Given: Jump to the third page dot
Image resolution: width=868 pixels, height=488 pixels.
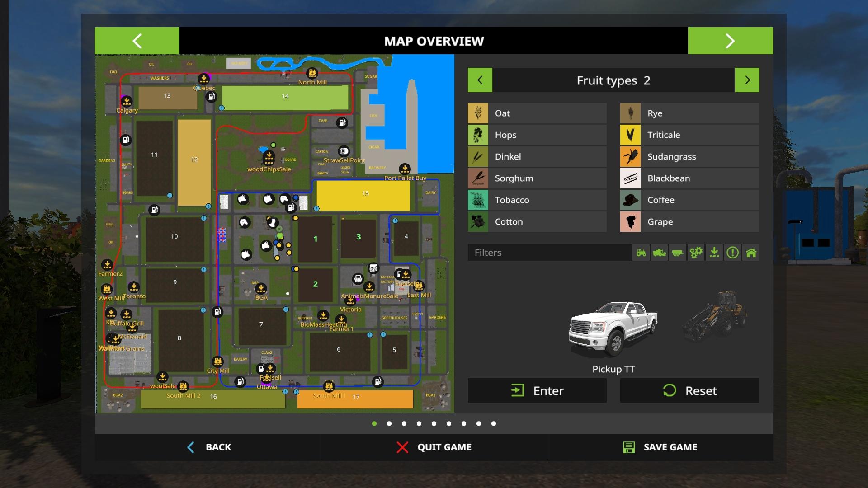Looking at the screenshot, I should pos(404,424).
